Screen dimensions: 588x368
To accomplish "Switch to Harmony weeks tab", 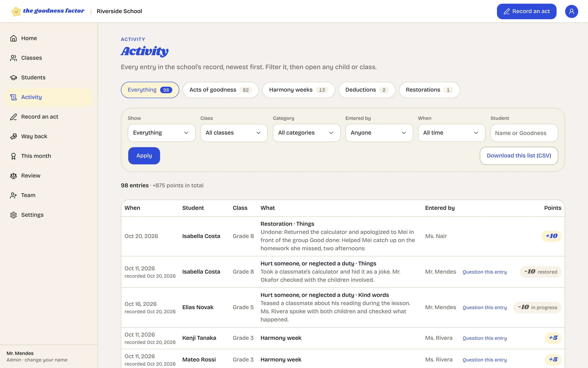I will pos(299,90).
